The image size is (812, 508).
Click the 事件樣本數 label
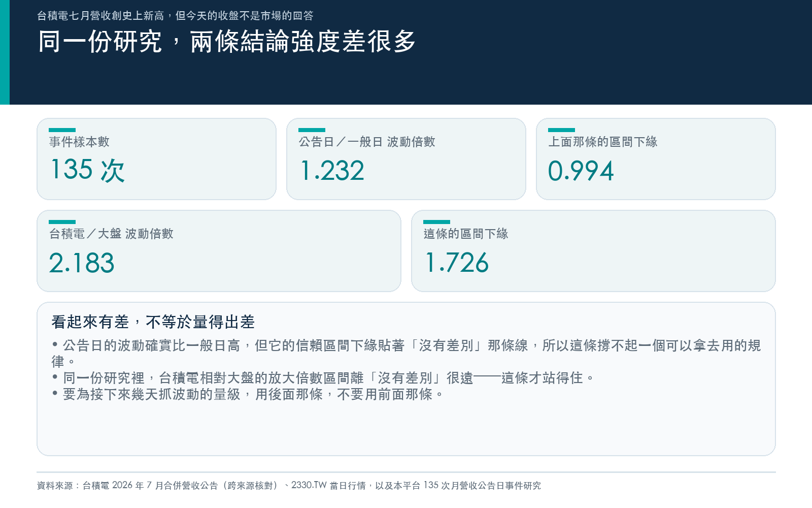click(79, 142)
